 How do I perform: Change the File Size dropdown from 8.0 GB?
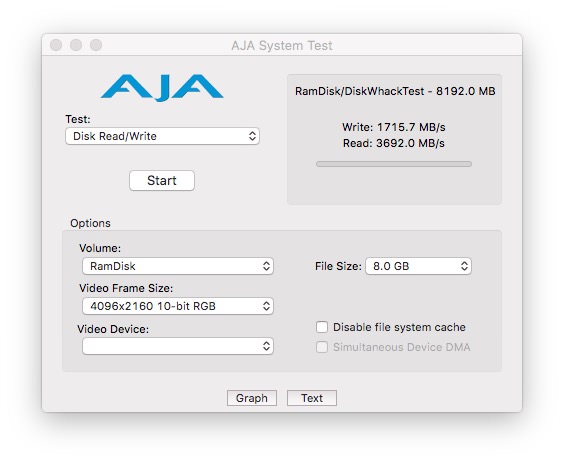(418, 266)
